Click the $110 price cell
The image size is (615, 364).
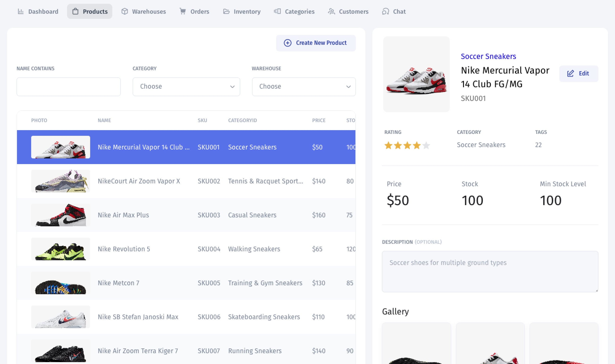(318, 317)
